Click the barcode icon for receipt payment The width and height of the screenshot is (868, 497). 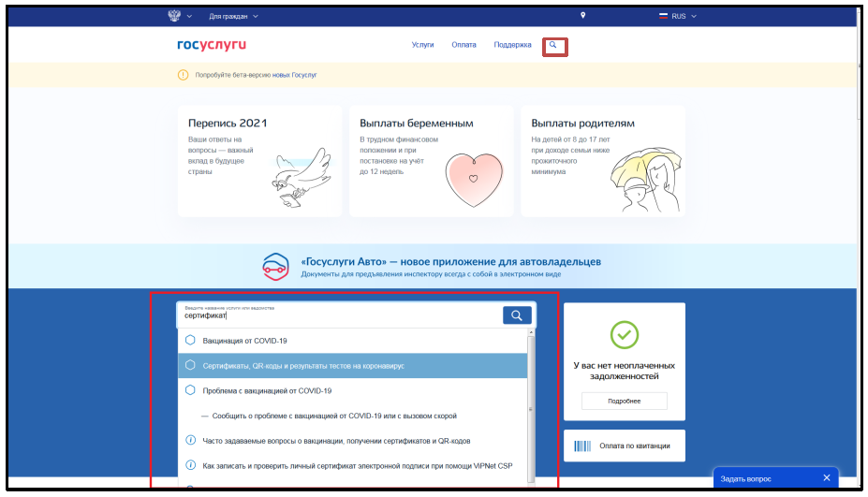tap(582, 446)
